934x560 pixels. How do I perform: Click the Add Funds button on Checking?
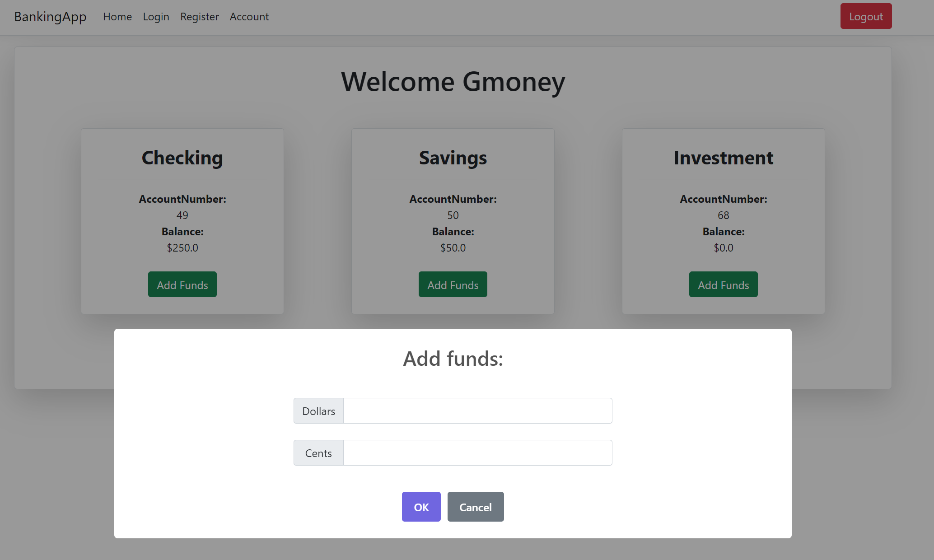tap(182, 285)
